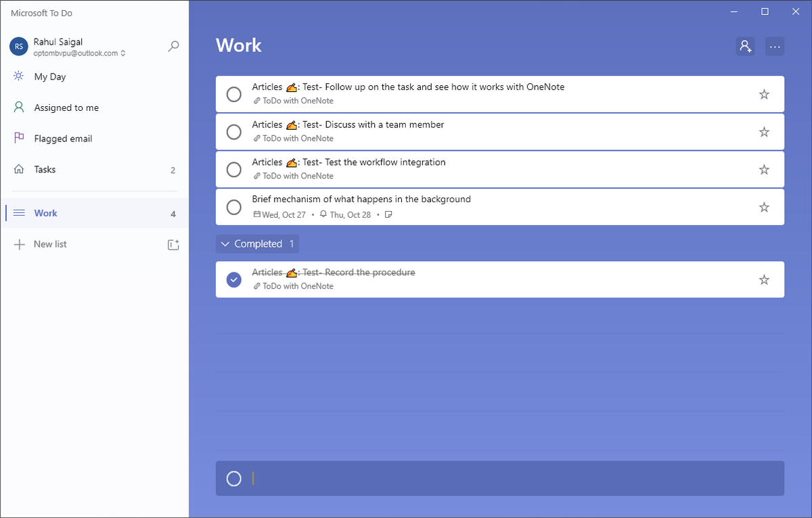Click the ToDo with OneNote link under Discuss task
Viewport: 812px width, 518px height.
pyautogui.click(x=298, y=139)
